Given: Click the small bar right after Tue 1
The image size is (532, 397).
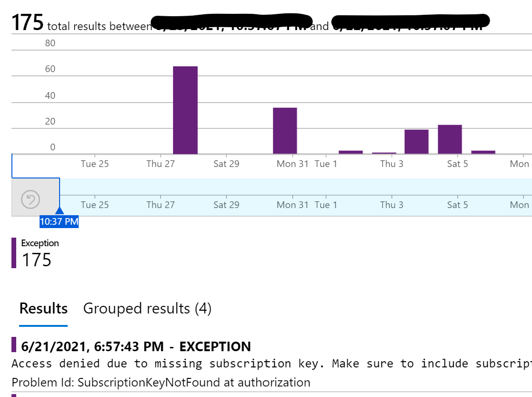Looking at the screenshot, I should coord(350,152).
